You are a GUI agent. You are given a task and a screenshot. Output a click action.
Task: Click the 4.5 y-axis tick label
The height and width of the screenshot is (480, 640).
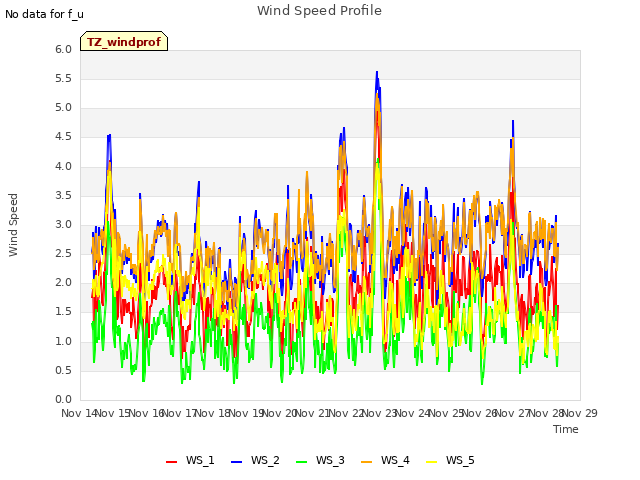click(63, 137)
